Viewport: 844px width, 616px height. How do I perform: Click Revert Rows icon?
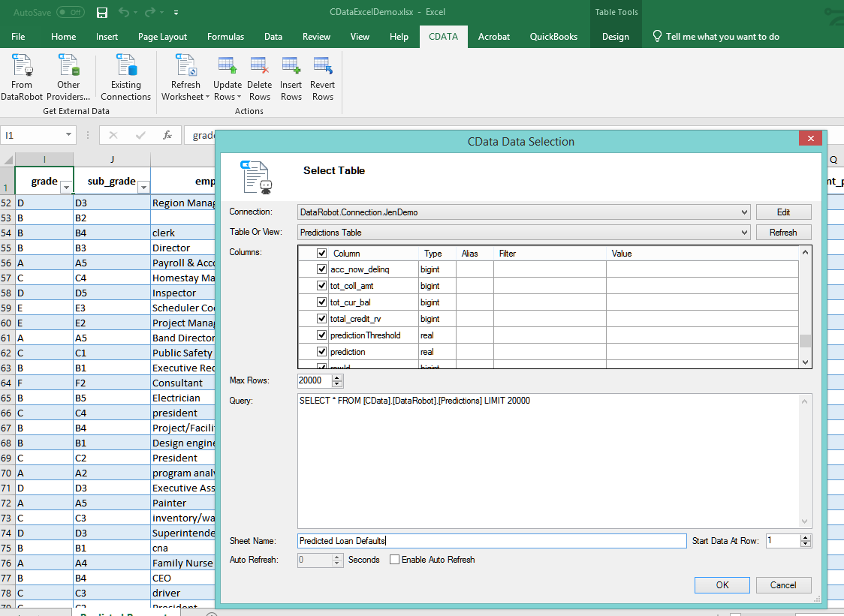pyautogui.click(x=323, y=65)
